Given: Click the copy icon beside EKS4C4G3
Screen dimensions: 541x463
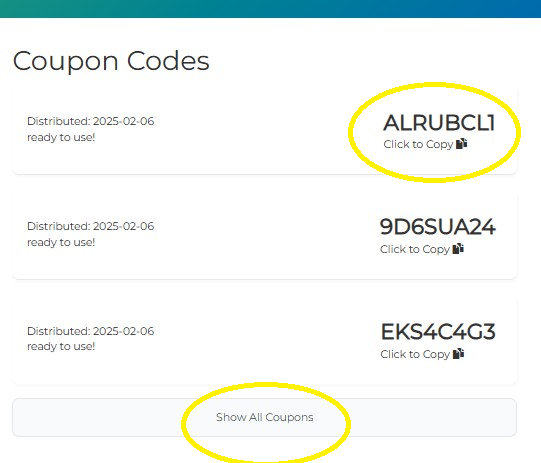Looking at the screenshot, I should (x=459, y=354).
